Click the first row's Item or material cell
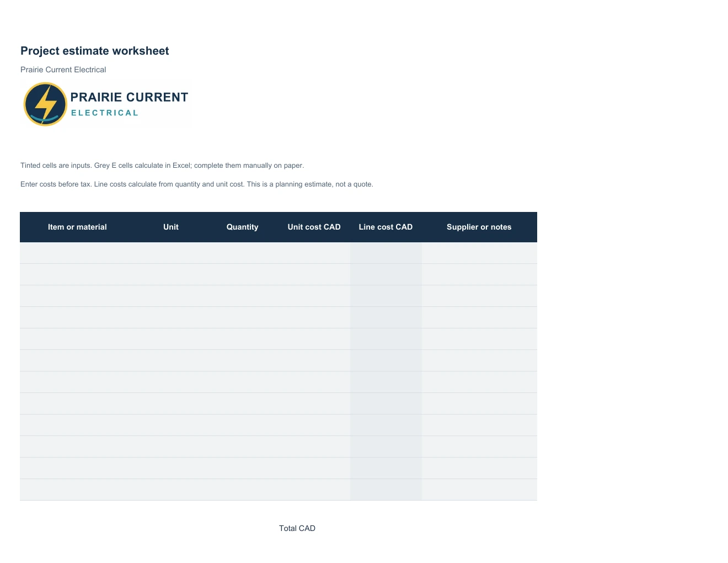This screenshot has height=563, width=728. pyautogui.click(x=77, y=253)
